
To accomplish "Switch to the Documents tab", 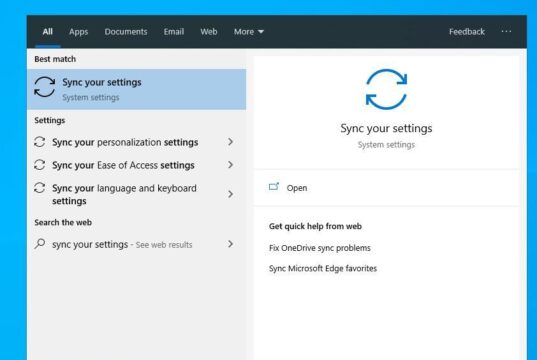I will coord(126,32).
